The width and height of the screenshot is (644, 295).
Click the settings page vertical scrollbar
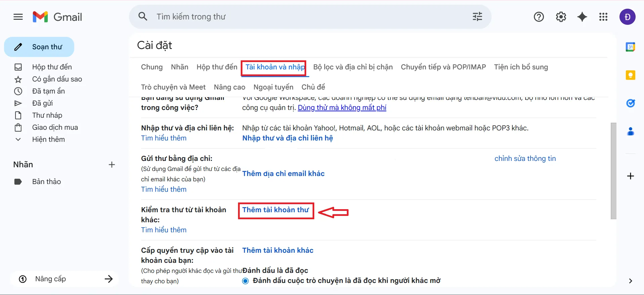pos(613,171)
